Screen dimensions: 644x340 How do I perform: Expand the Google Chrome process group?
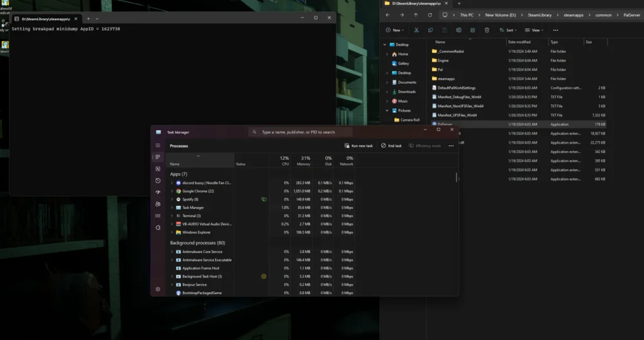tap(172, 191)
